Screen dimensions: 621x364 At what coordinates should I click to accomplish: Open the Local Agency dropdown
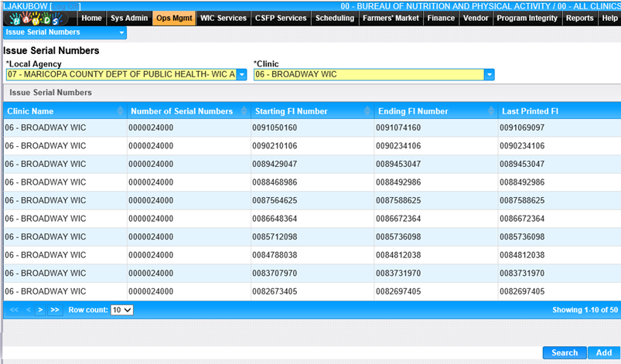coord(241,75)
